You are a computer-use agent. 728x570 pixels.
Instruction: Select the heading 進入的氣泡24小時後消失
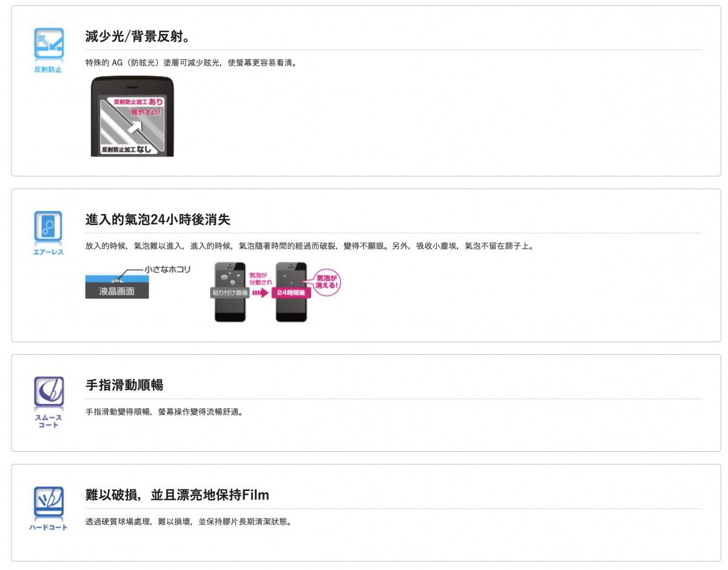coord(158,219)
